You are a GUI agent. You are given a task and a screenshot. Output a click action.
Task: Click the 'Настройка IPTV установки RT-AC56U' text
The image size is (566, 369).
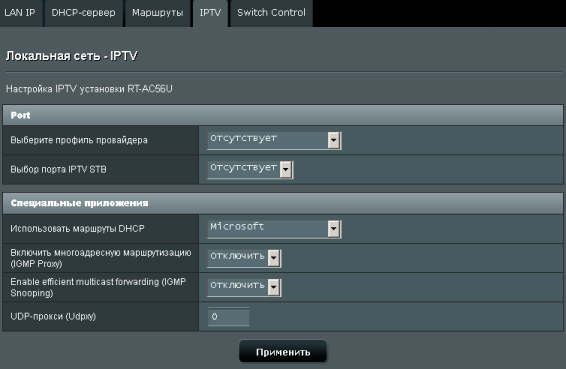89,89
